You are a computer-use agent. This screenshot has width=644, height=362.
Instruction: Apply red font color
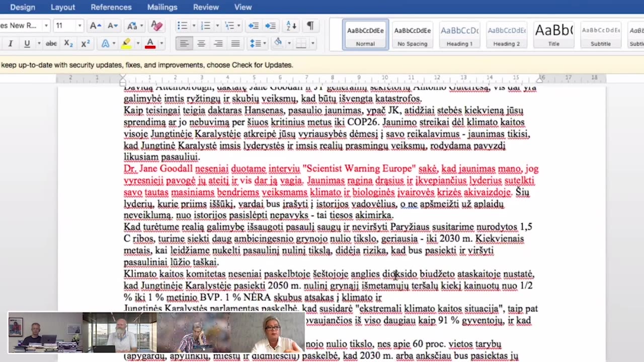coord(150,44)
